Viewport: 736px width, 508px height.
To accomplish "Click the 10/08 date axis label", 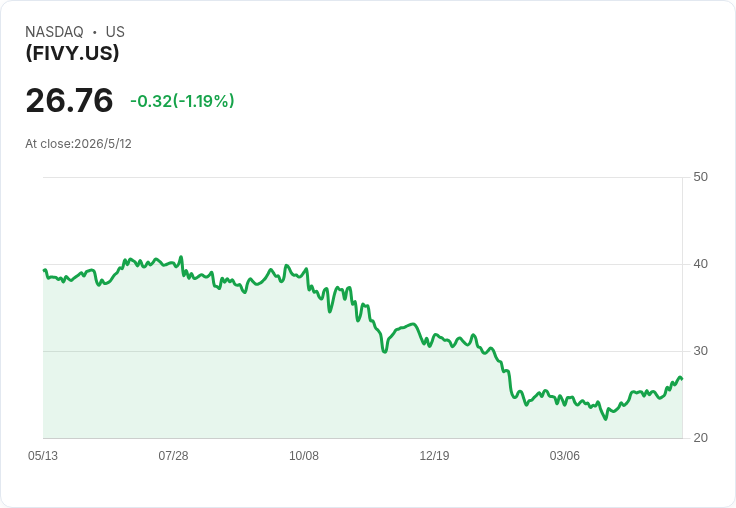I will 304,456.
